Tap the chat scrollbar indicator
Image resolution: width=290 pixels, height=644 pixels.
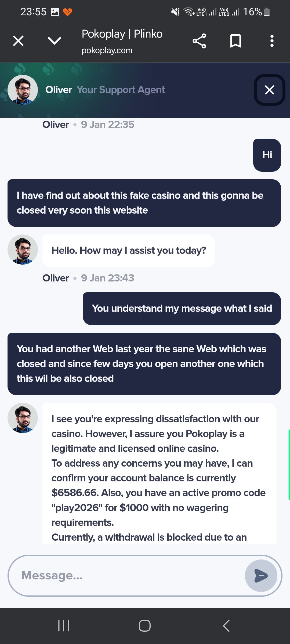[289, 465]
